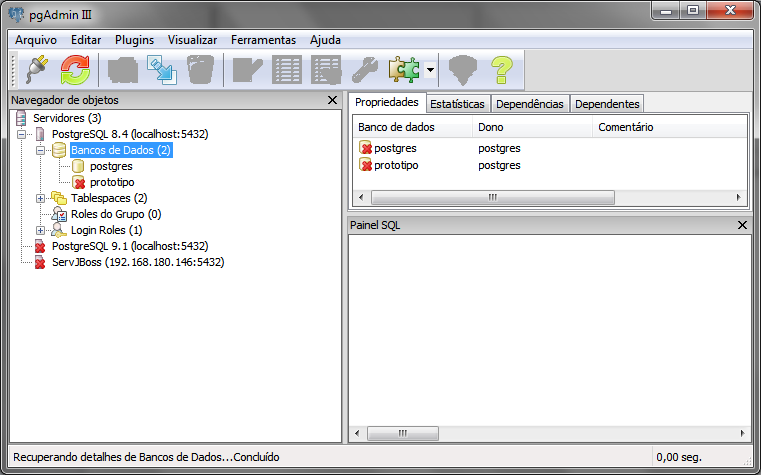Collapse the Bancos de Dados node

pyautogui.click(x=40, y=150)
